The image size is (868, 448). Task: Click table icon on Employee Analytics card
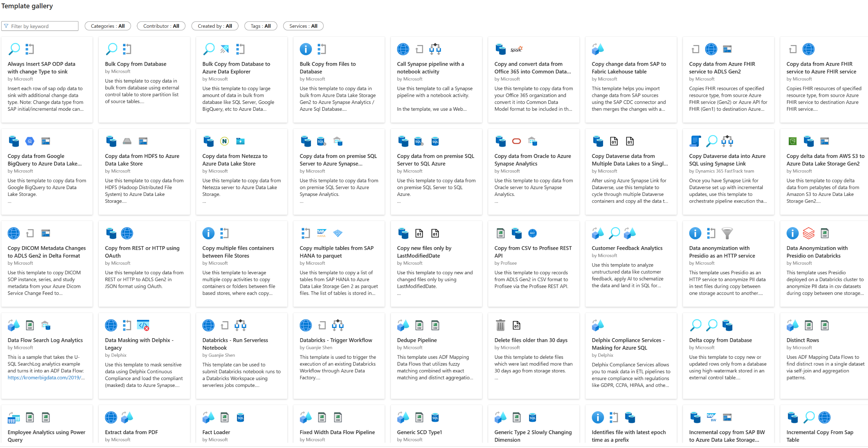click(14, 417)
